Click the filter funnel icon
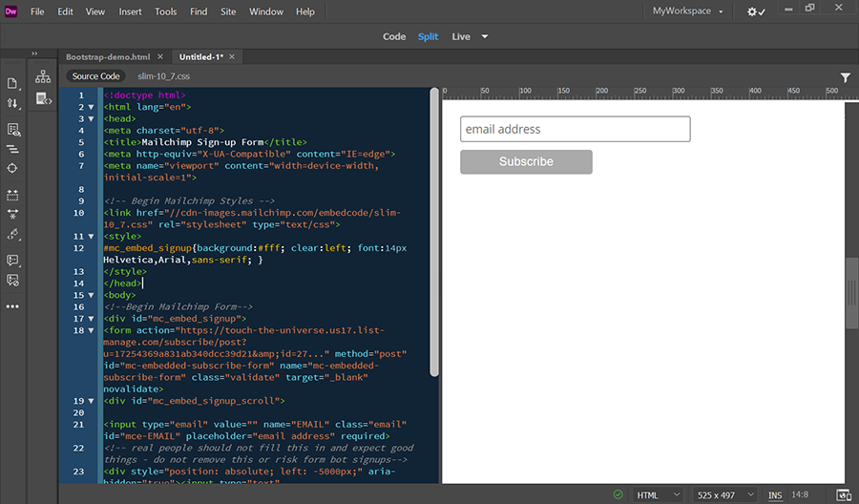This screenshot has height=504, width=859. [846, 77]
